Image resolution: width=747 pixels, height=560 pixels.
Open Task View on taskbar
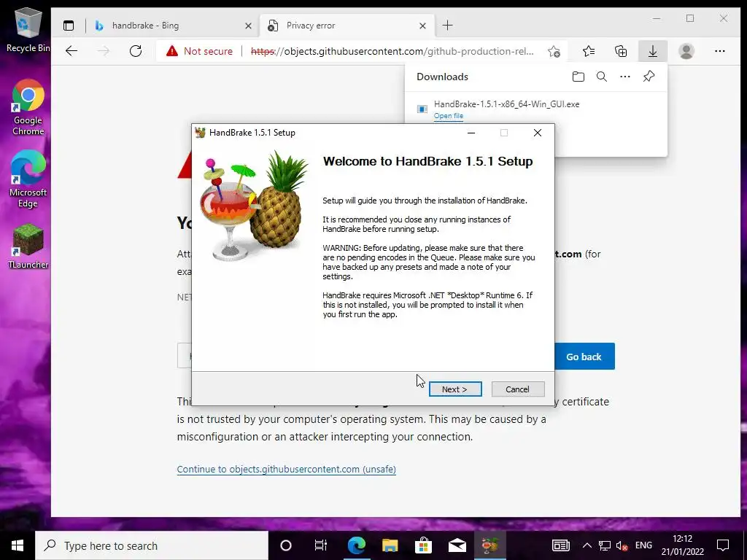coord(321,545)
